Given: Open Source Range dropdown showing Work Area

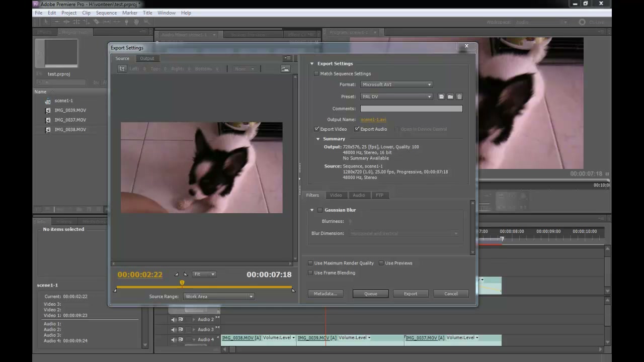Looking at the screenshot, I should [219, 297].
